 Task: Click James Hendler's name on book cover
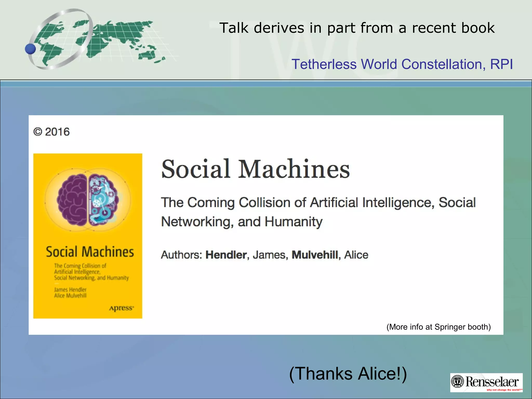point(70,289)
